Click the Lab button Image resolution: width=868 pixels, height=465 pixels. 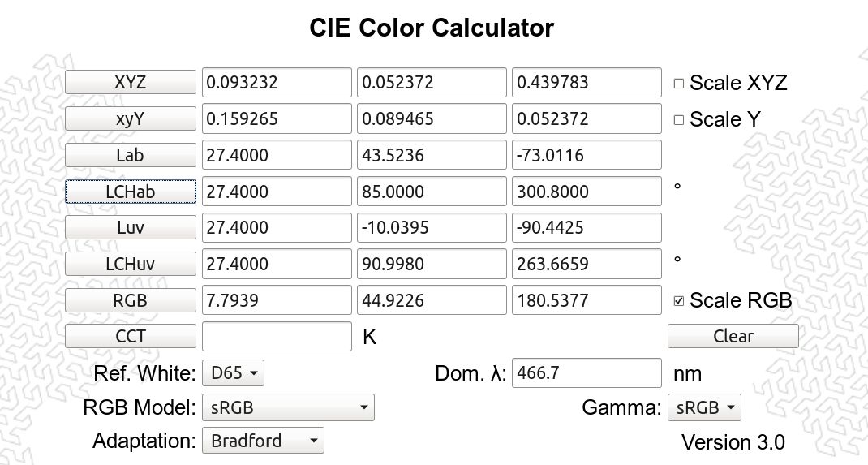(130, 155)
